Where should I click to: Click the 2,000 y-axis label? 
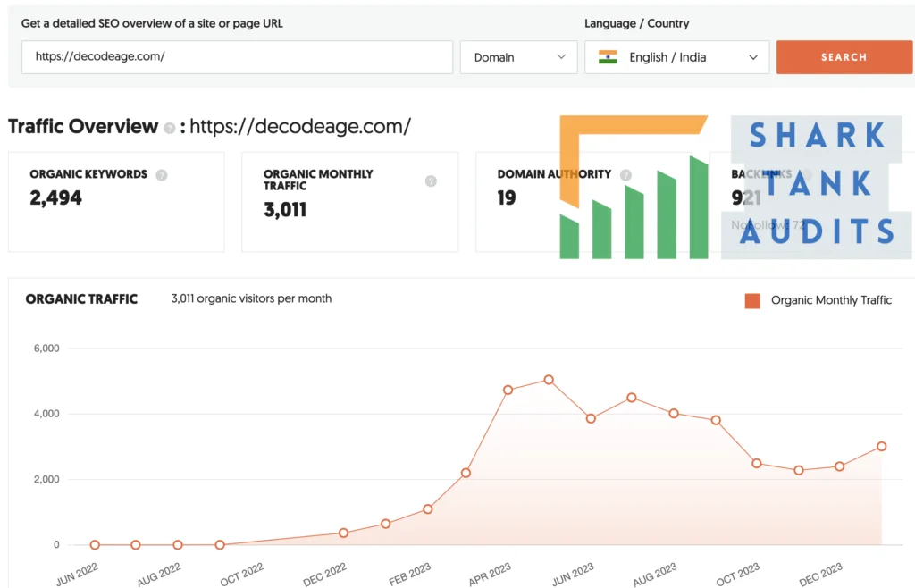(x=46, y=480)
